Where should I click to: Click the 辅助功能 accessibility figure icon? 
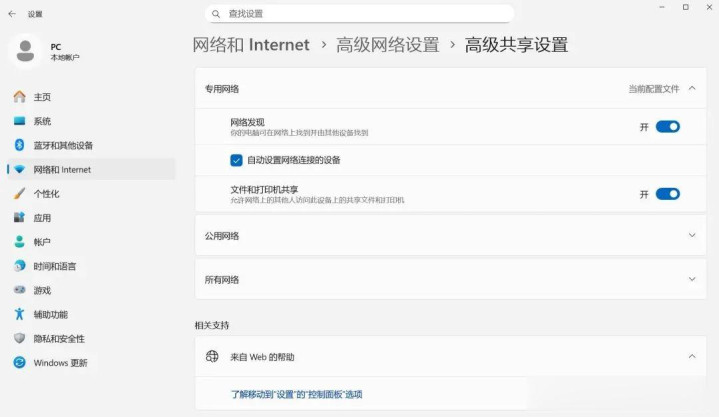point(19,314)
